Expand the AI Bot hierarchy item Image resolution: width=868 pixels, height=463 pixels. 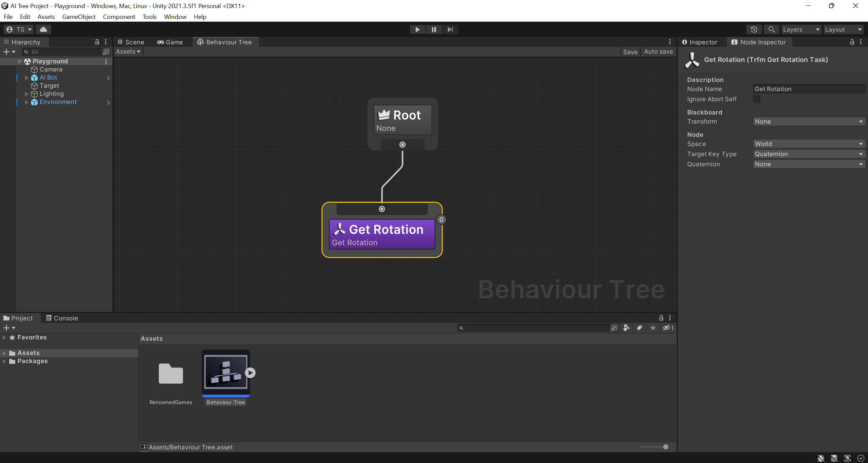pyautogui.click(x=27, y=78)
